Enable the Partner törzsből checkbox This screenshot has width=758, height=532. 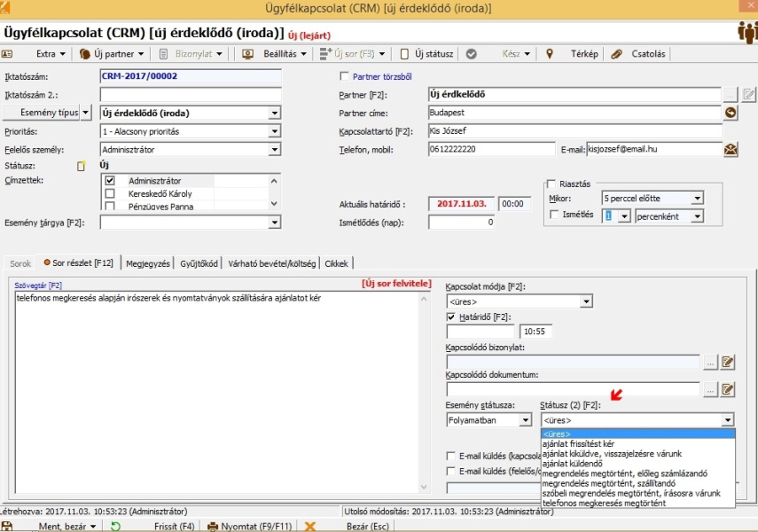(346, 75)
